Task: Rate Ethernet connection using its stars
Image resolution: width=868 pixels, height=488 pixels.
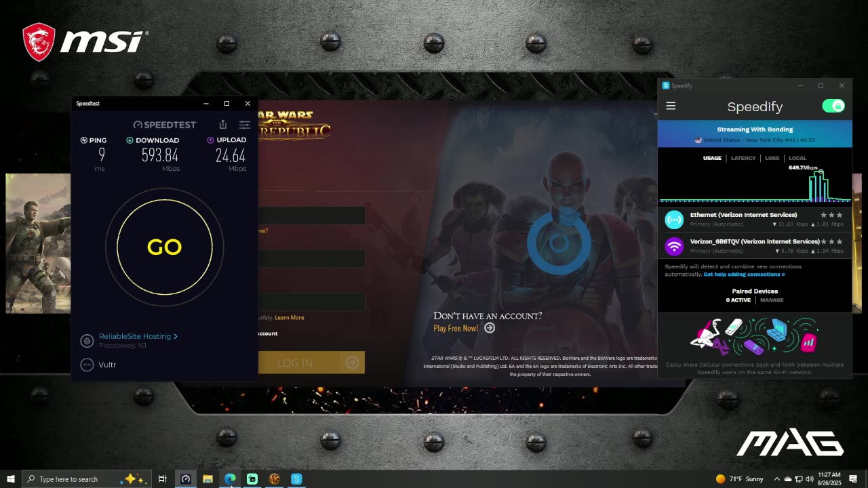Action: click(831, 215)
